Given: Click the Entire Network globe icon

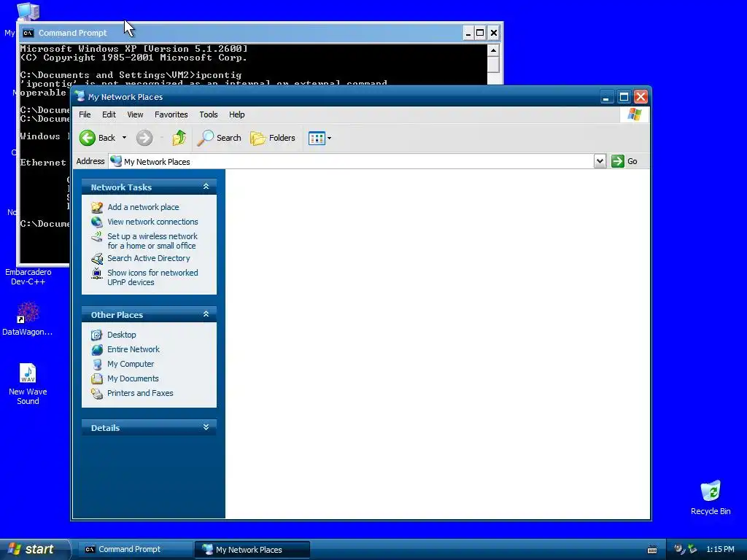Looking at the screenshot, I should [97, 349].
